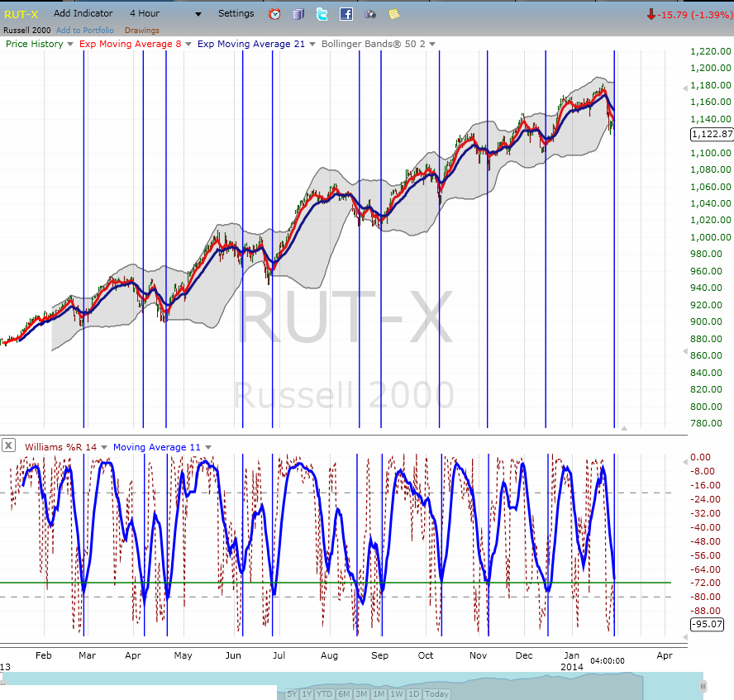Select the YTD range button
The image size is (734, 700).
coord(324,694)
